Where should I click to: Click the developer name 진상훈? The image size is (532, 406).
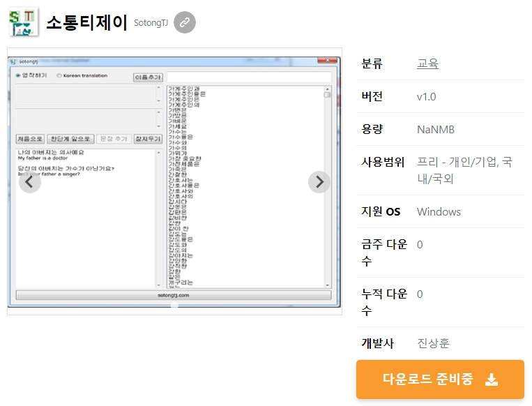(433, 343)
